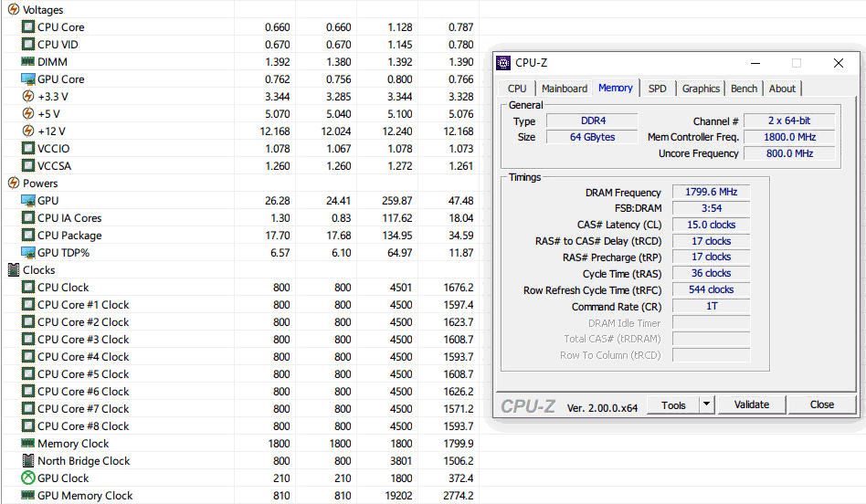Click the CPU Core #1 Clock icon
Screen dimensions: 866x504
pos(27,304)
